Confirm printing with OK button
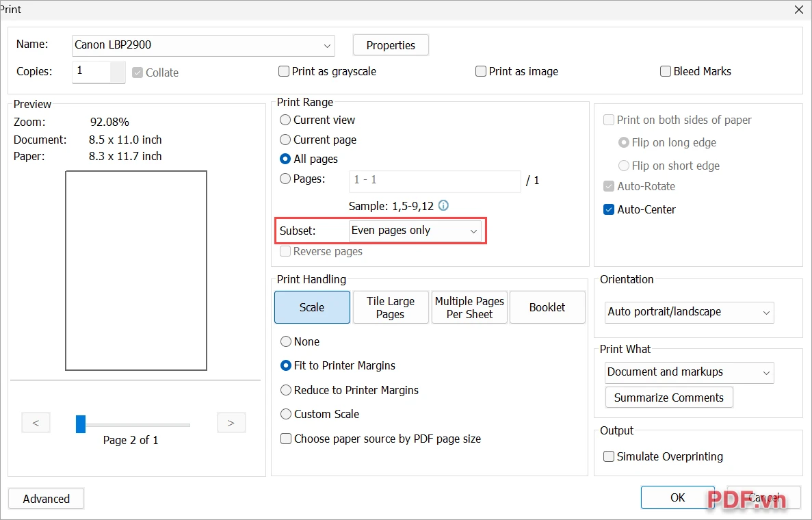The image size is (812, 520). coord(677,497)
